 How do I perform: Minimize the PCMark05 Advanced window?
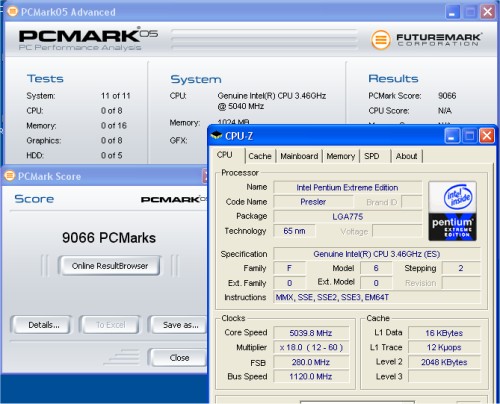coord(453,12)
